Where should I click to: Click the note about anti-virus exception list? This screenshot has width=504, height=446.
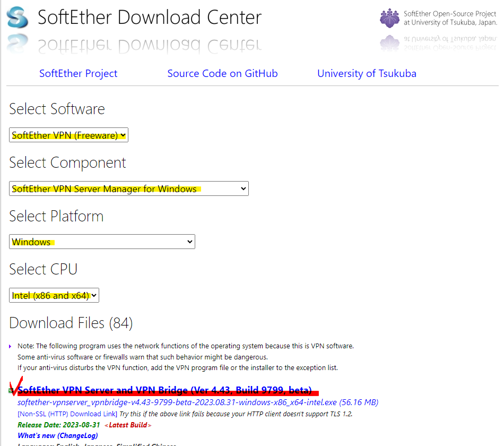(177, 368)
